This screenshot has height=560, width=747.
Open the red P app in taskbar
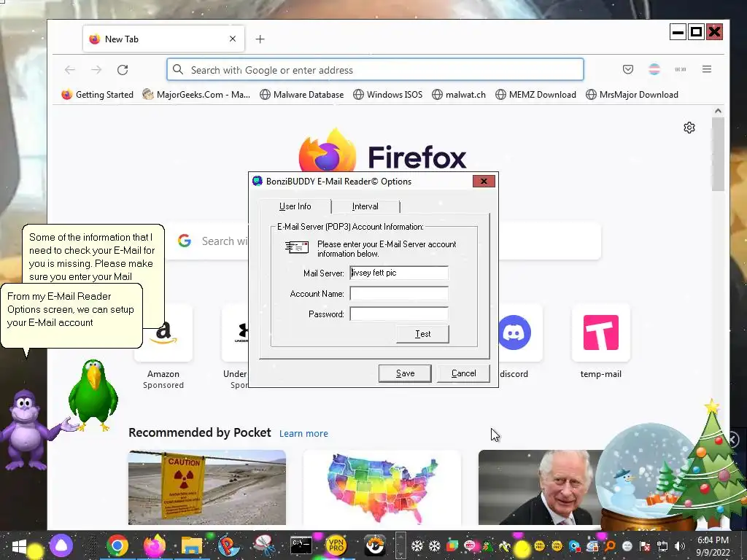228,545
